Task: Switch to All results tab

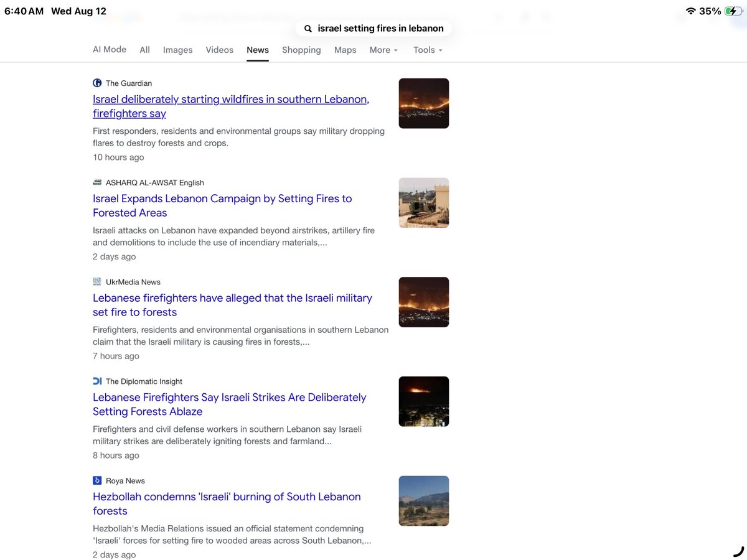Action: pyautogui.click(x=144, y=50)
